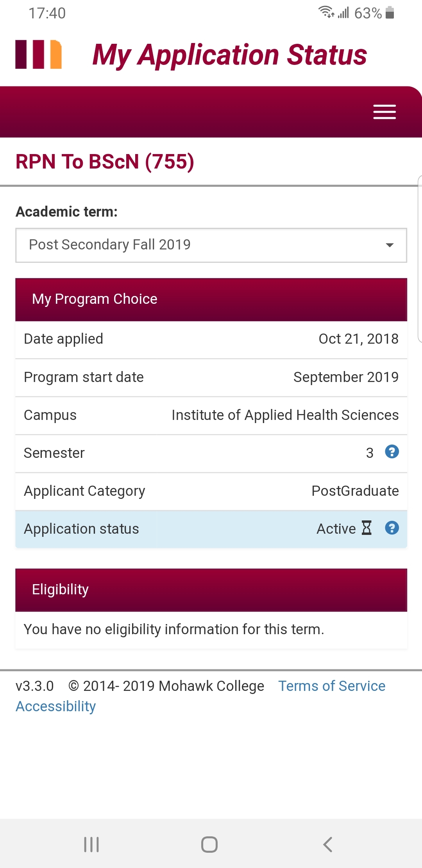Click the Application status help icon
422x868 pixels.
pyautogui.click(x=392, y=528)
